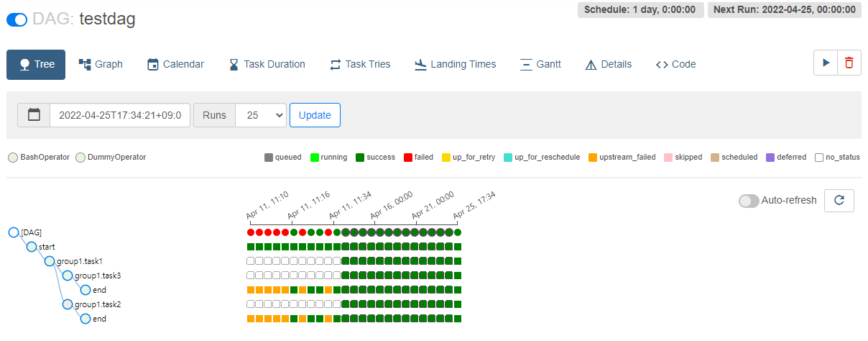The width and height of the screenshot is (868, 341).
Task: Open the Landing Times tab
Action: tap(456, 64)
